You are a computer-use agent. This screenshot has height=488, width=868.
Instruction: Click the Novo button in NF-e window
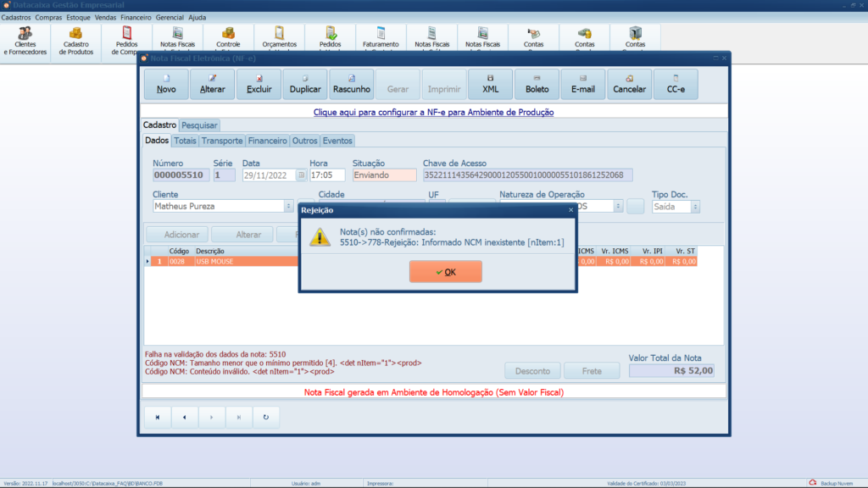[166, 85]
